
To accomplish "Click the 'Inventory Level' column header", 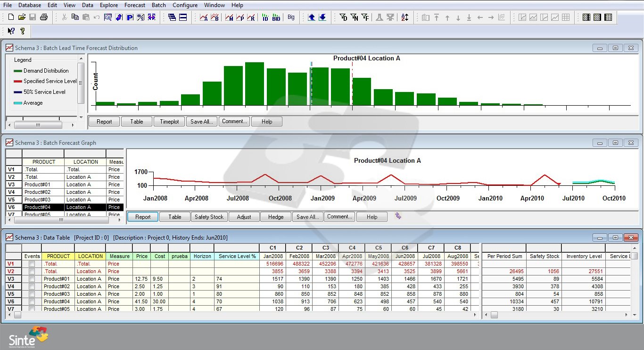I will coord(584,256).
